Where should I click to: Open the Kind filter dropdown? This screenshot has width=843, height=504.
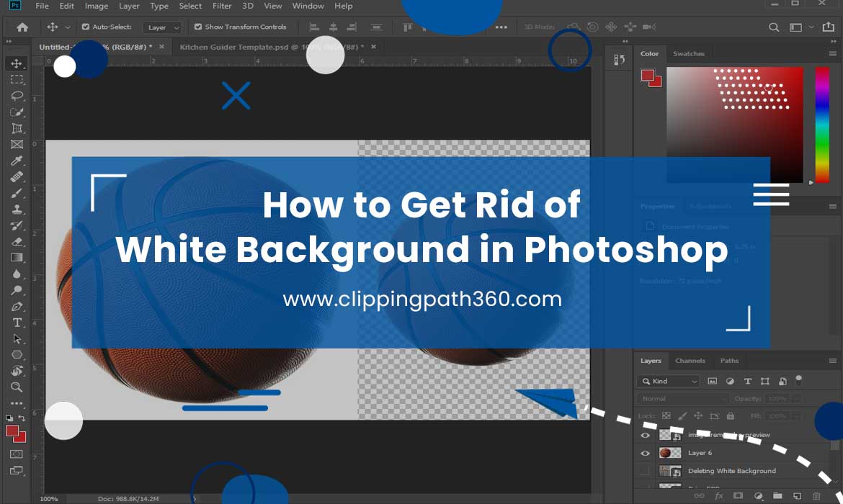[668, 381]
